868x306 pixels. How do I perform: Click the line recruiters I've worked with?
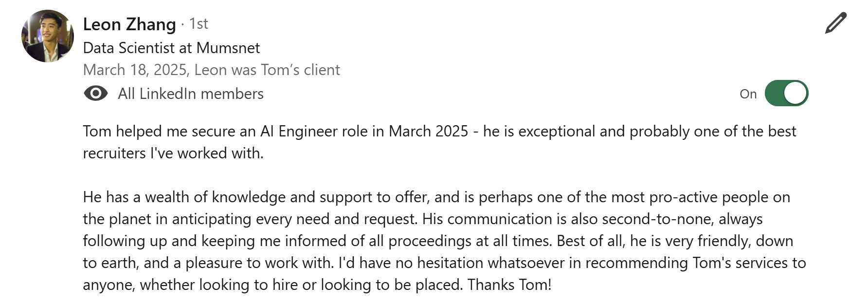[x=173, y=153]
